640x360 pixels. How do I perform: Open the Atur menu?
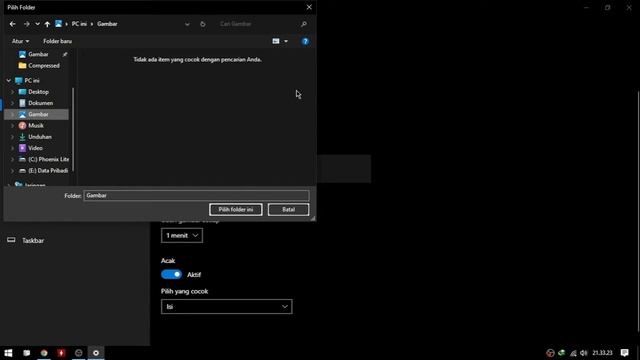(20, 41)
